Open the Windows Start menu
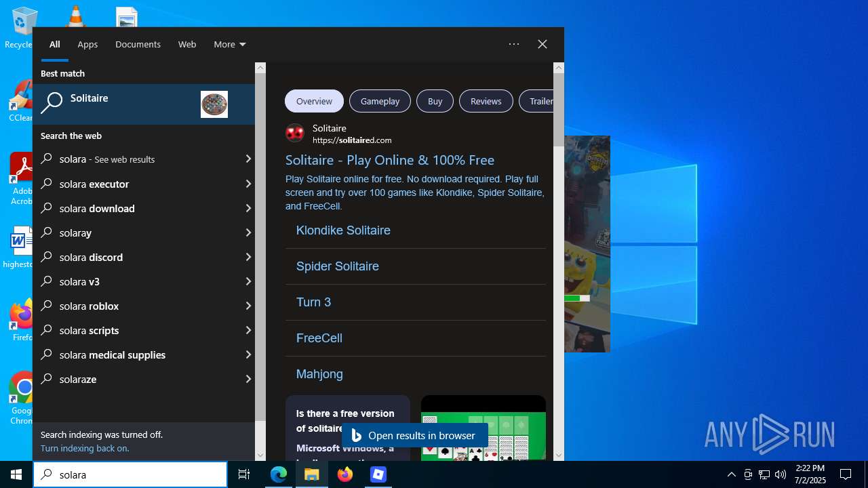Screen dimensions: 868x488 pos(16,474)
